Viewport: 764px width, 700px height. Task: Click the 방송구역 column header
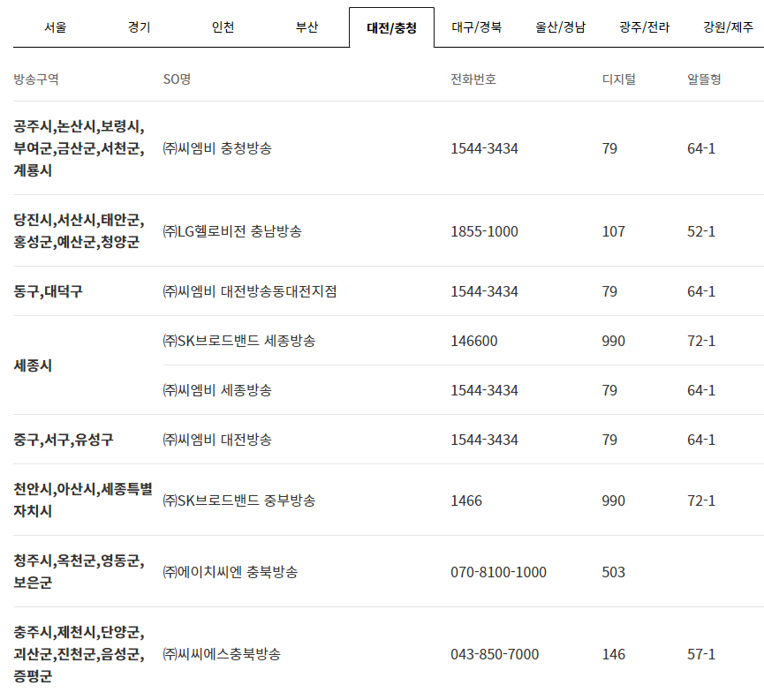point(36,79)
